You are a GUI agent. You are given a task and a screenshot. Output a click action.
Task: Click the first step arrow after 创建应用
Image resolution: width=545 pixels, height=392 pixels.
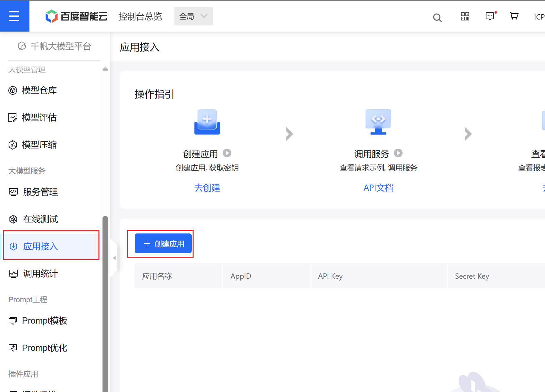pos(289,134)
